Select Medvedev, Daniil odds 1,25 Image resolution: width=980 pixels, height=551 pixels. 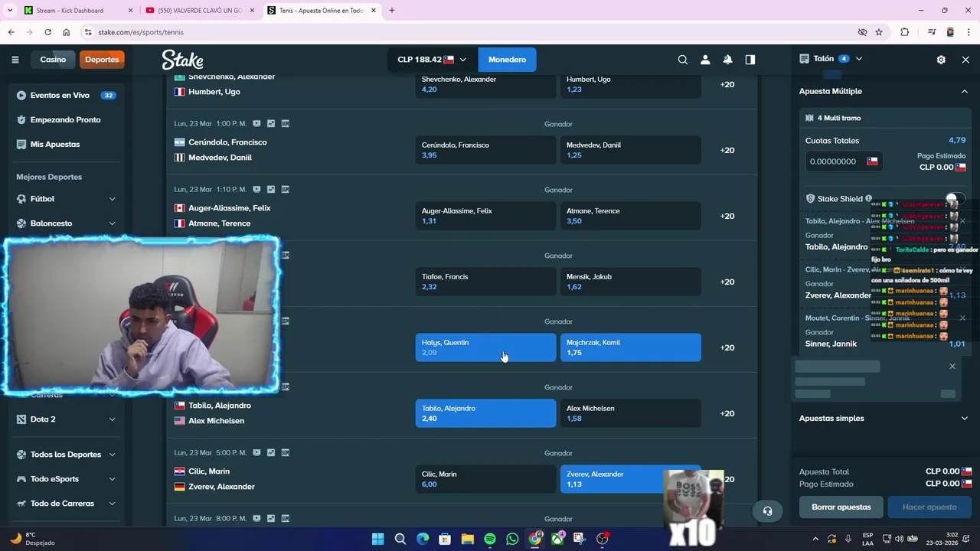(x=631, y=150)
